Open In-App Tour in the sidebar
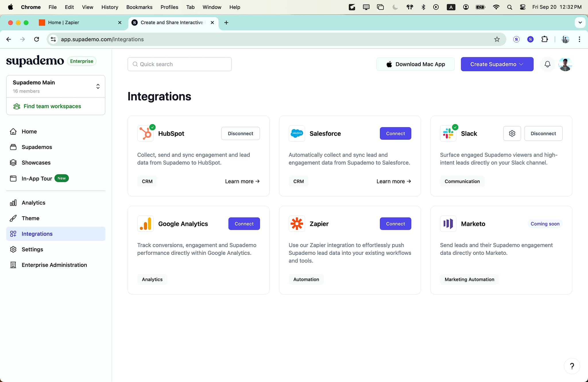This screenshot has height=382, width=588. click(x=56, y=178)
